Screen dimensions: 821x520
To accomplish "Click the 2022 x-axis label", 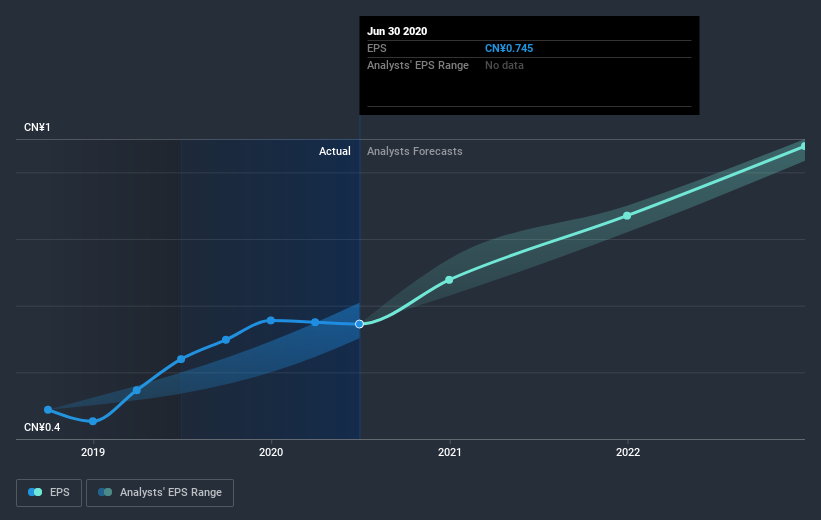I will point(628,452).
